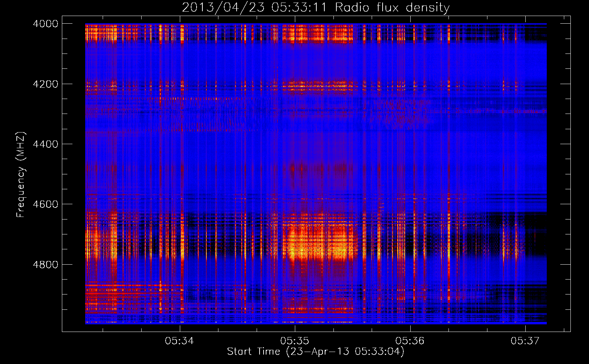Click the 4600 frequency axis label
This screenshot has height=364, width=589.
click(46, 204)
